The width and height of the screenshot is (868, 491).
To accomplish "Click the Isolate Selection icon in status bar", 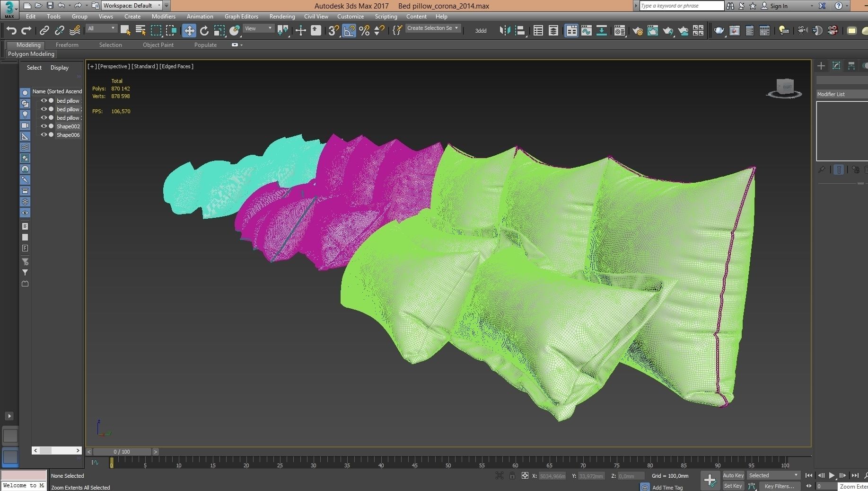I will (x=500, y=476).
